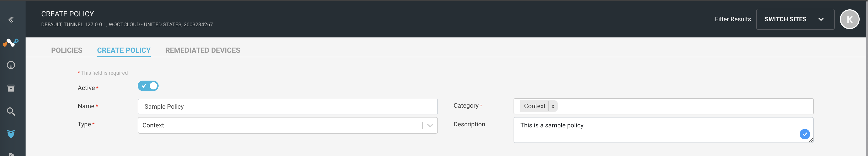Image resolution: width=868 pixels, height=156 pixels.
Task: Click the site breadcrumb text under header
Action: (127, 24)
